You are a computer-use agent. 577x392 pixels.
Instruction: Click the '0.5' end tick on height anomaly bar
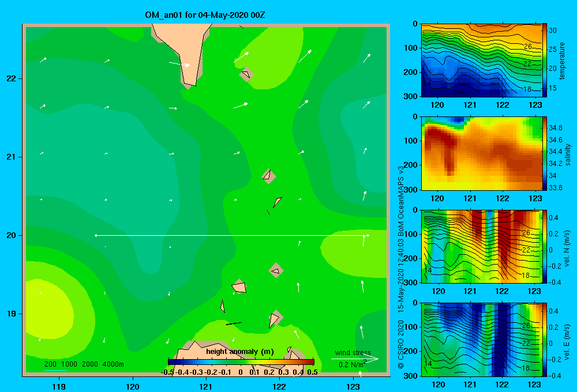pos(312,372)
